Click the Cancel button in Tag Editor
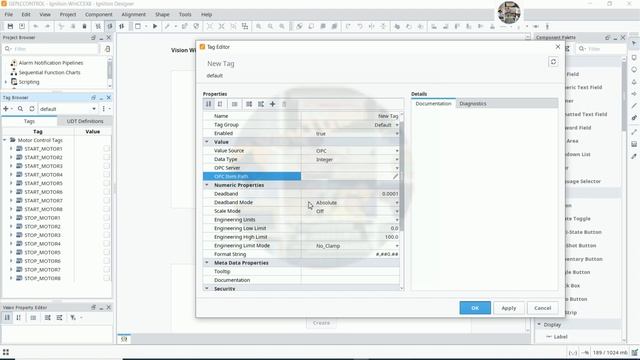Image resolution: width=640 pixels, height=360 pixels. [x=542, y=308]
